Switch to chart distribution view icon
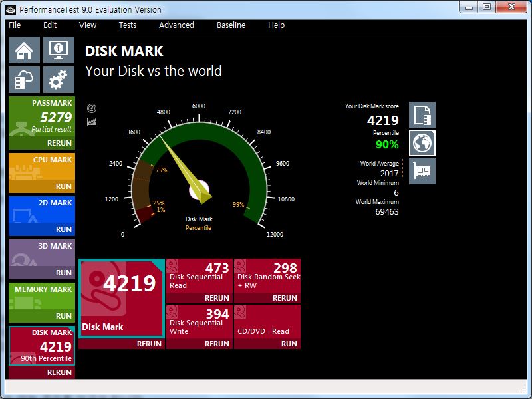 pos(92,122)
